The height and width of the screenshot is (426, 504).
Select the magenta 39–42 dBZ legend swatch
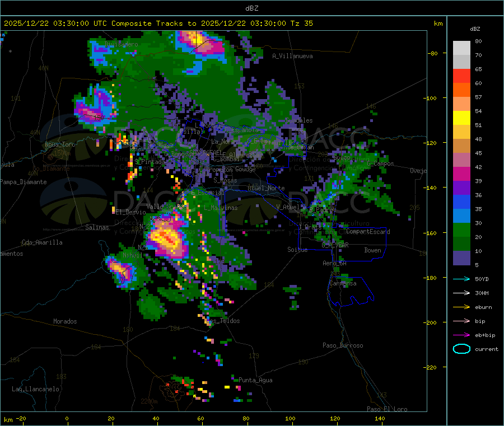coord(461,174)
